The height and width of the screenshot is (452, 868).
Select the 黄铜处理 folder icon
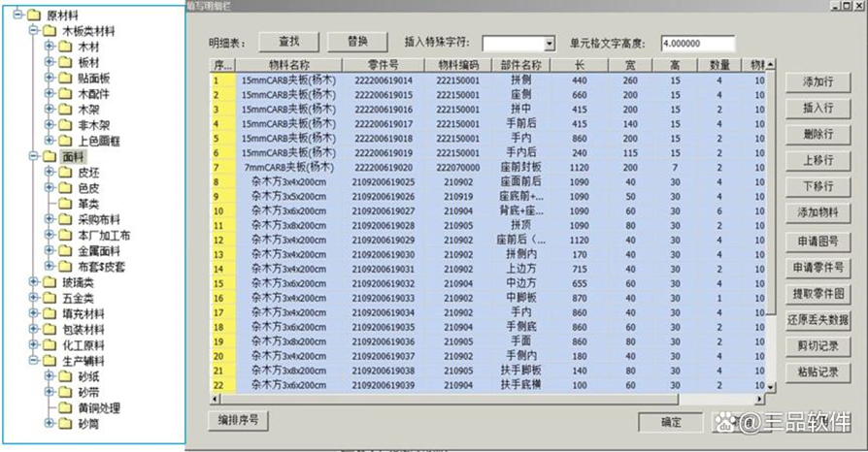[65, 406]
